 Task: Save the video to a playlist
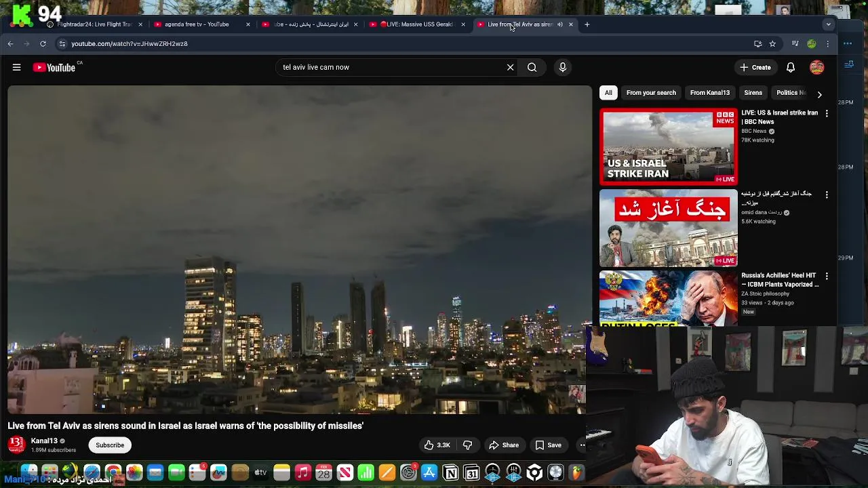coord(549,445)
